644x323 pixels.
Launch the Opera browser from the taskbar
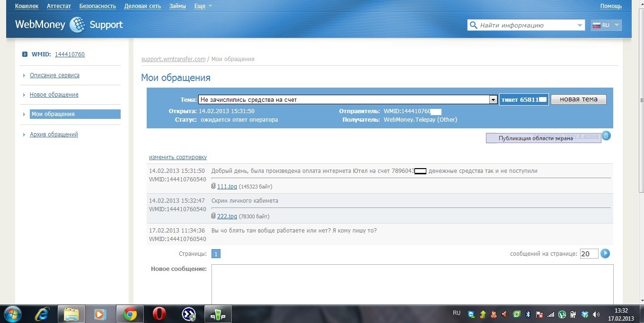(159, 314)
